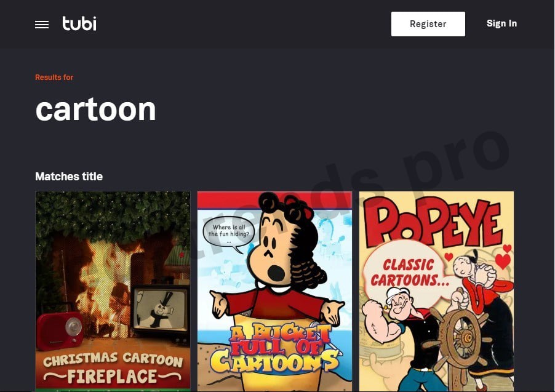This screenshot has width=555, height=392.
Task: Open the hamburger navigation menu
Action: click(42, 25)
